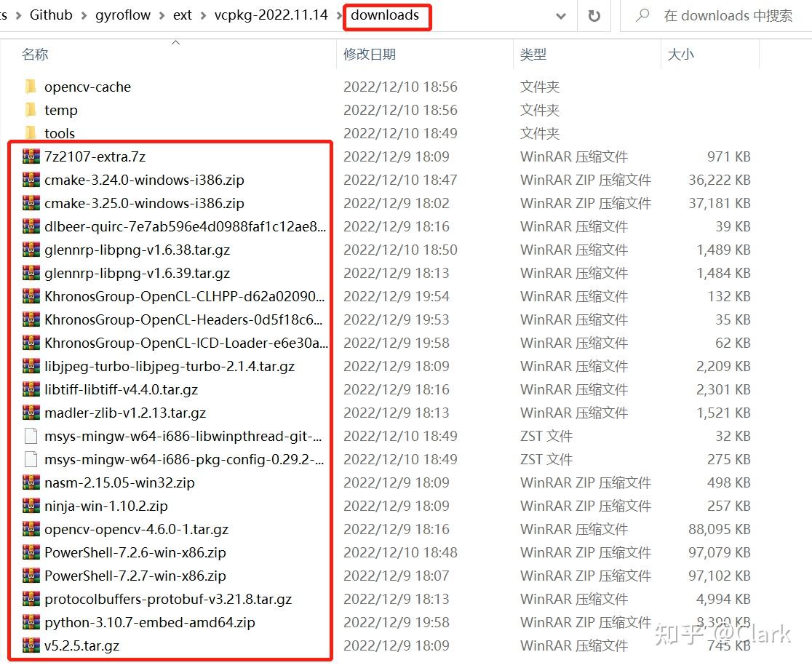The width and height of the screenshot is (812, 668).
Task: Select the python-3.10.7-embed-amd64.zip archive icon
Action: tap(30, 622)
